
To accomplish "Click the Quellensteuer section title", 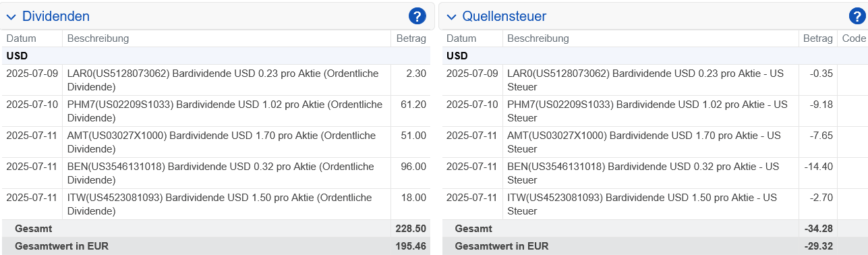I will coord(504,16).
